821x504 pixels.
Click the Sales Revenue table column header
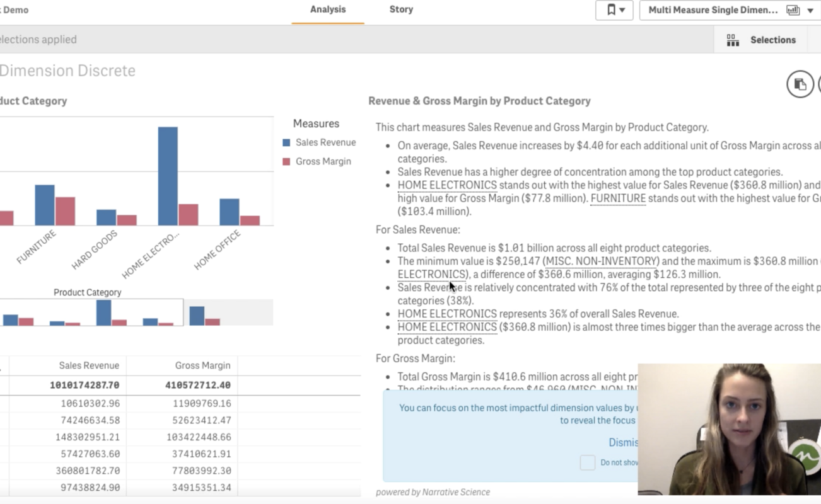click(89, 365)
